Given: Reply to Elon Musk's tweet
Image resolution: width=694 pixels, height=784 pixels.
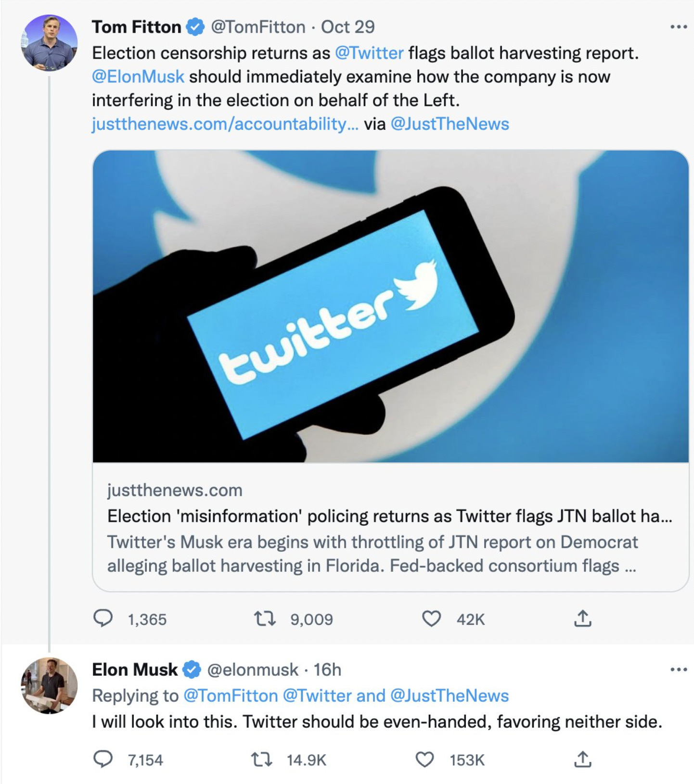Looking at the screenshot, I should 103,759.
